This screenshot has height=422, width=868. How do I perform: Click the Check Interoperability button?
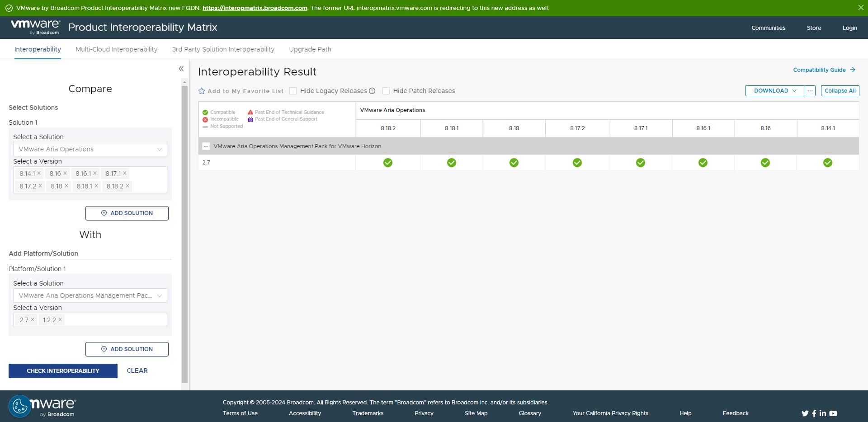[63, 371]
